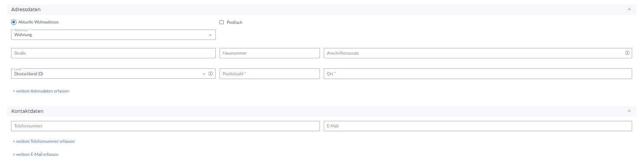Image resolution: width=644 pixels, height=165 pixels.
Task: Click the weitere Telefonnummer erfassen link
Action: click(x=44, y=141)
